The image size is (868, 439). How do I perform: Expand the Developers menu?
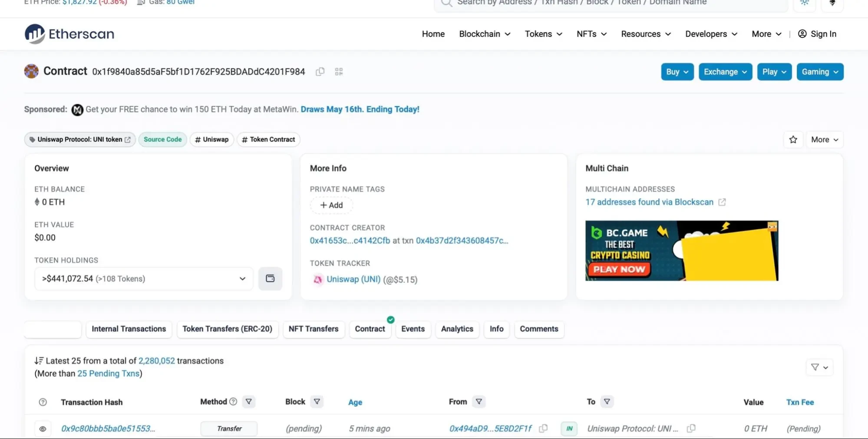pos(711,34)
